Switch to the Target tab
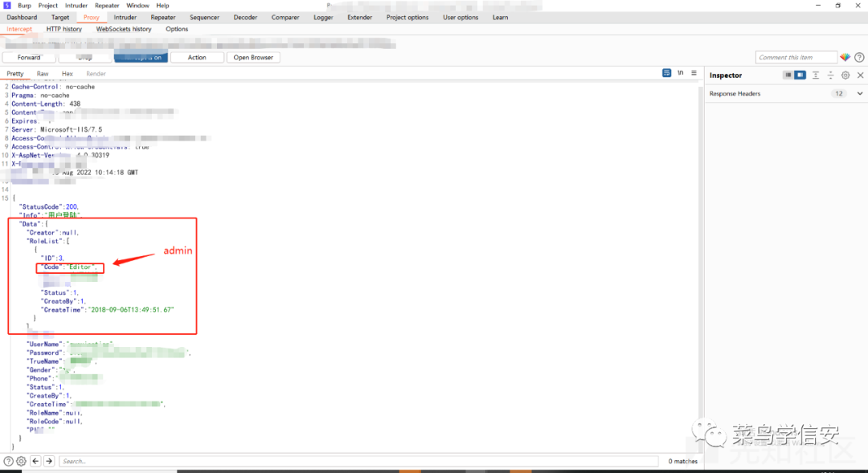This screenshot has width=868, height=473. point(60,17)
